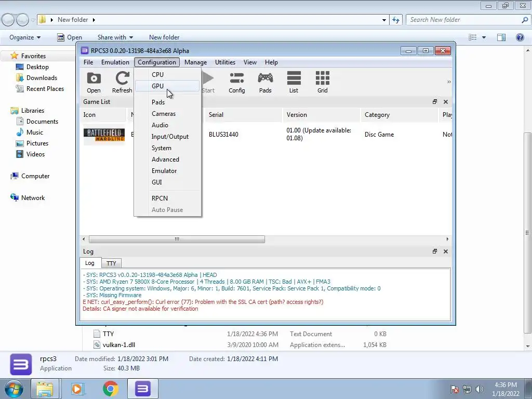The height and width of the screenshot is (399, 532).
Task: Choose GUI from the Configuration menu
Action: pos(168,182)
